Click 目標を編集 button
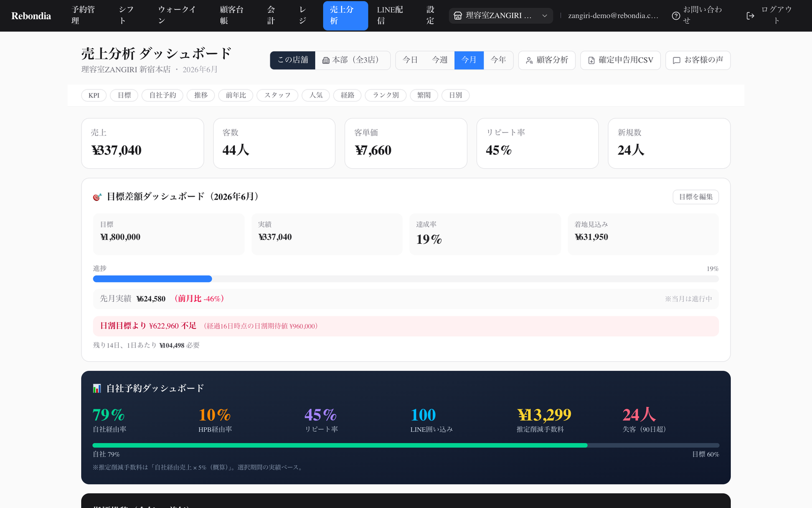Viewport: 812px width, 508px height. pos(696,197)
